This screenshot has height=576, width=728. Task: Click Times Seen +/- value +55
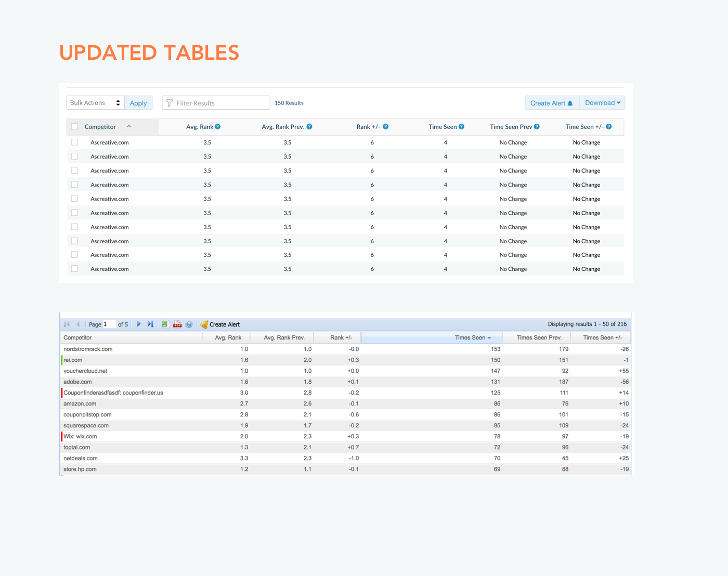click(623, 371)
